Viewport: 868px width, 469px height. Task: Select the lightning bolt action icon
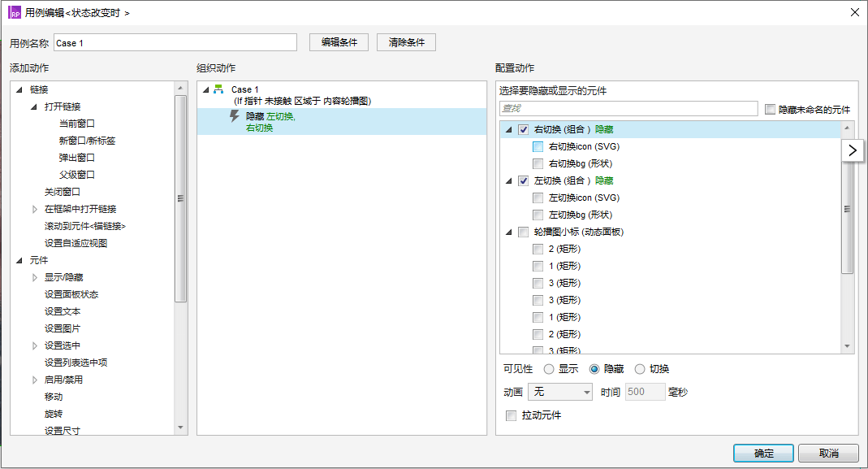[x=235, y=116]
